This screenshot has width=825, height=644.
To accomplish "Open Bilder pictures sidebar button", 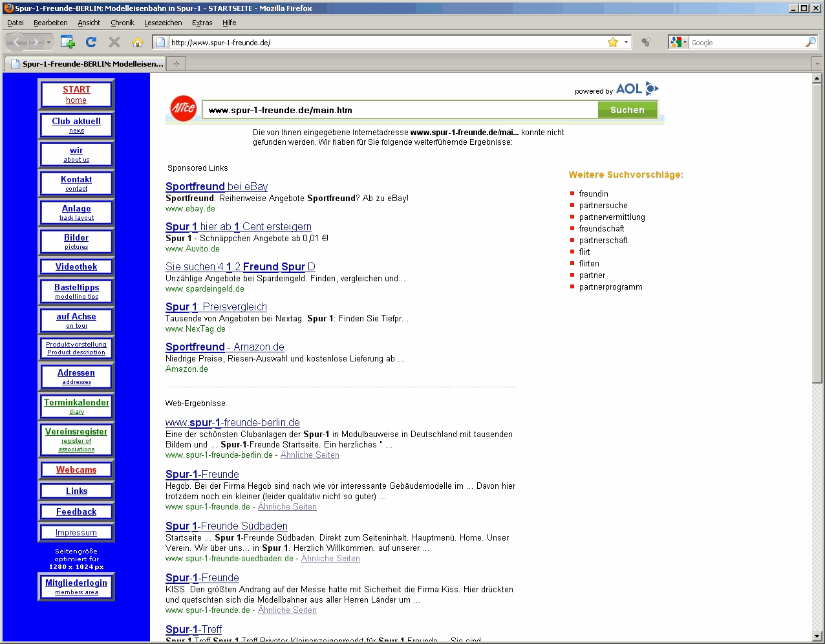I will click(76, 241).
